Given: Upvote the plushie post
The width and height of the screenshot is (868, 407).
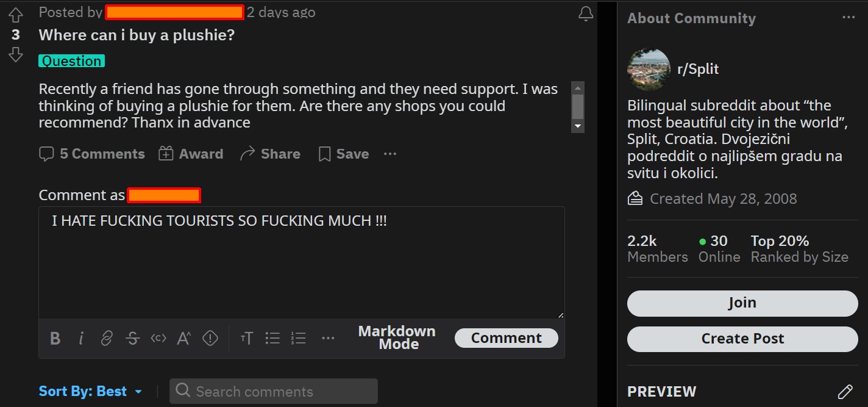Looking at the screenshot, I should pos(16,15).
